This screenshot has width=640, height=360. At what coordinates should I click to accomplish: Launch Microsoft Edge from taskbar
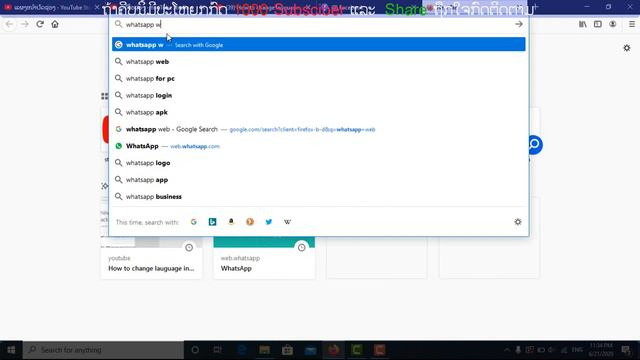(242, 350)
